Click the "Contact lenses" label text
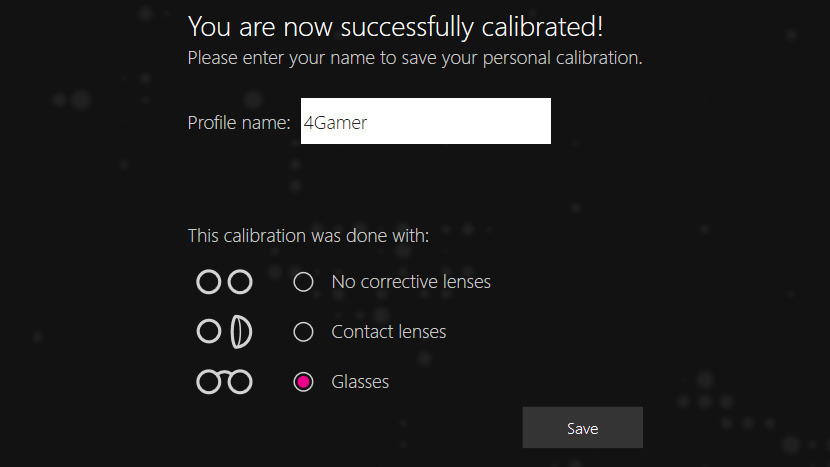 (x=389, y=331)
